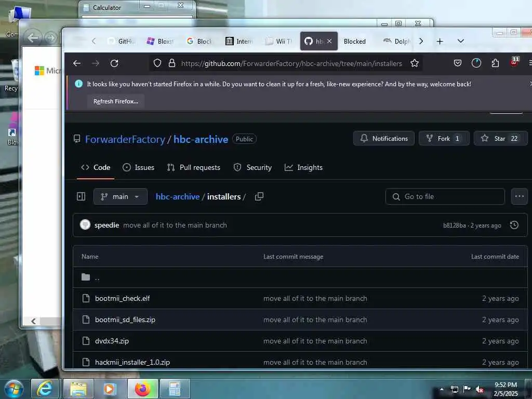The height and width of the screenshot is (399, 532).
Task: Open dvdx34.zip file
Action: click(x=112, y=341)
